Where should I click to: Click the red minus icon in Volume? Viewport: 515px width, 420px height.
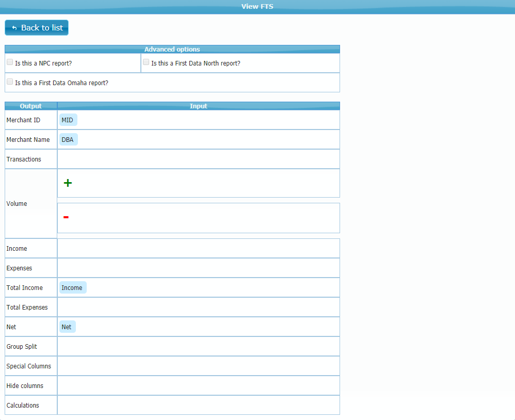[66, 217]
